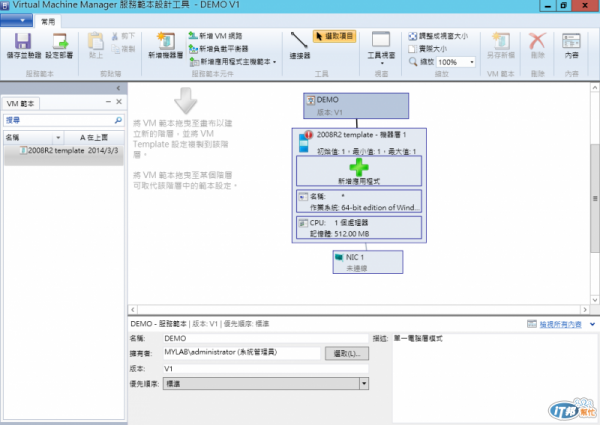The image size is (600, 425).
Task: Click the zoom magnifier icon
Action: pyautogui.click(x=413, y=62)
